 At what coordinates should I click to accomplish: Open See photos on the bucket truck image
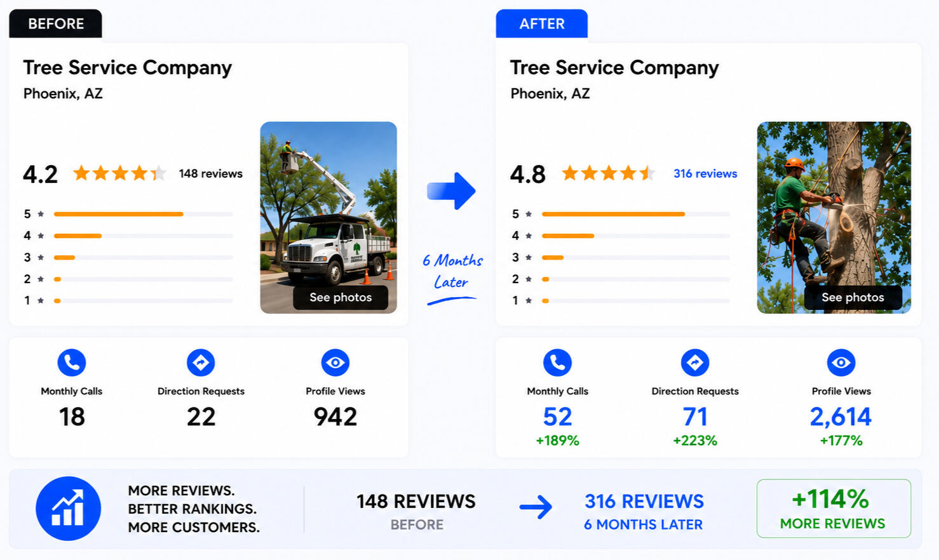pos(341,297)
